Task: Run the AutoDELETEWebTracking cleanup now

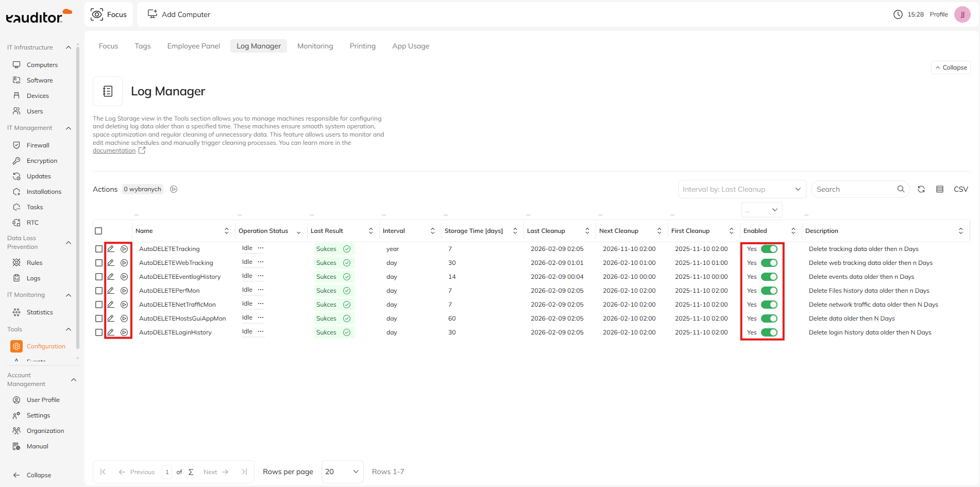Action: pyautogui.click(x=124, y=263)
